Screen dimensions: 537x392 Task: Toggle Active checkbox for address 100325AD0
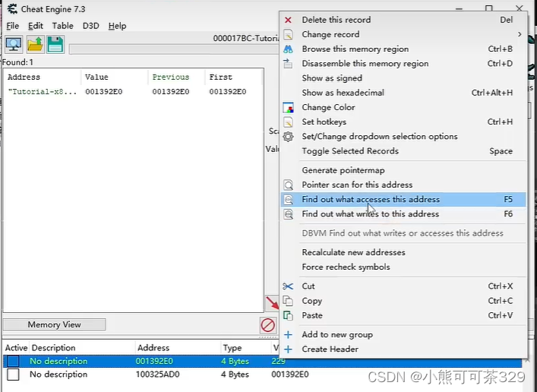coord(14,375)
